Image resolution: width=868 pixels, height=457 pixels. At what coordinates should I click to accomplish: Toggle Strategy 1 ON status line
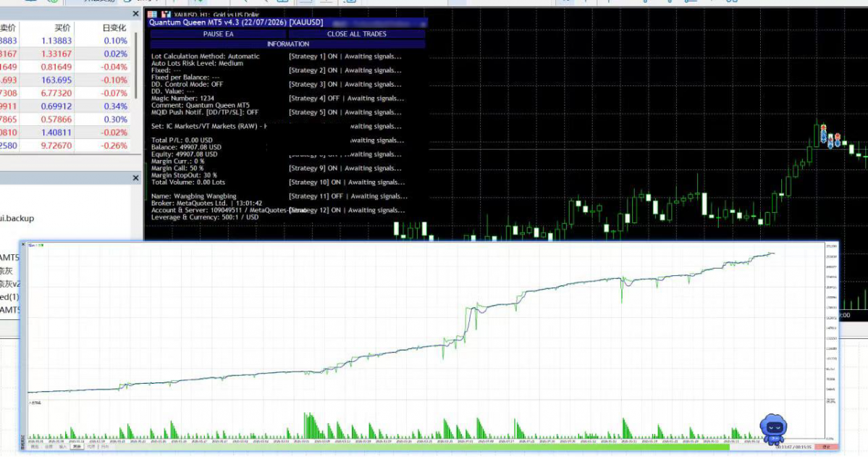click(345, 56)
